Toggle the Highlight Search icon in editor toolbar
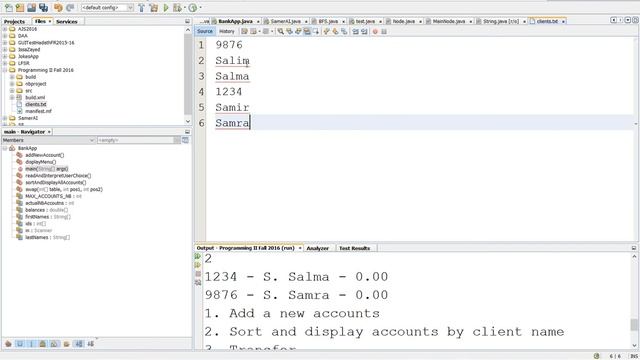640x360 pixels. tap(307, 31)
